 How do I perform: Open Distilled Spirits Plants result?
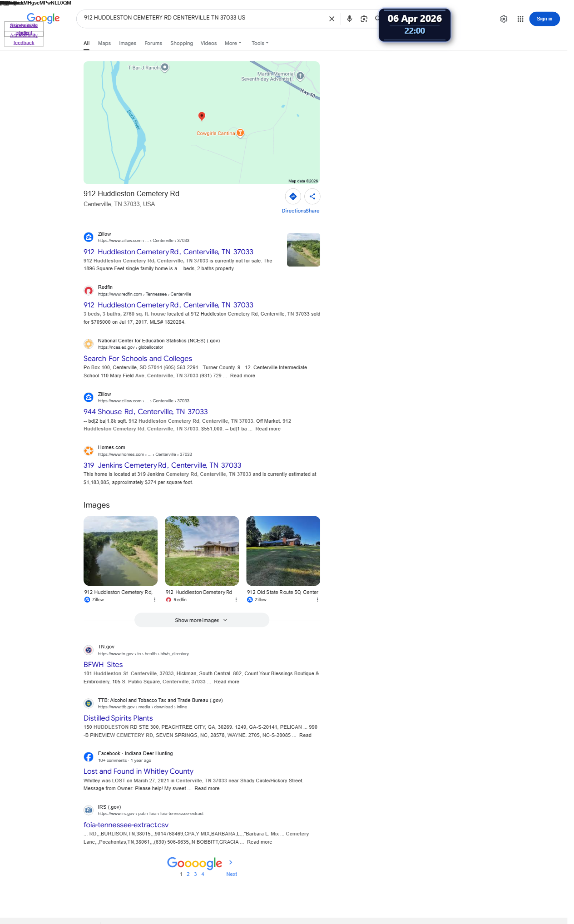click(118, 718)
